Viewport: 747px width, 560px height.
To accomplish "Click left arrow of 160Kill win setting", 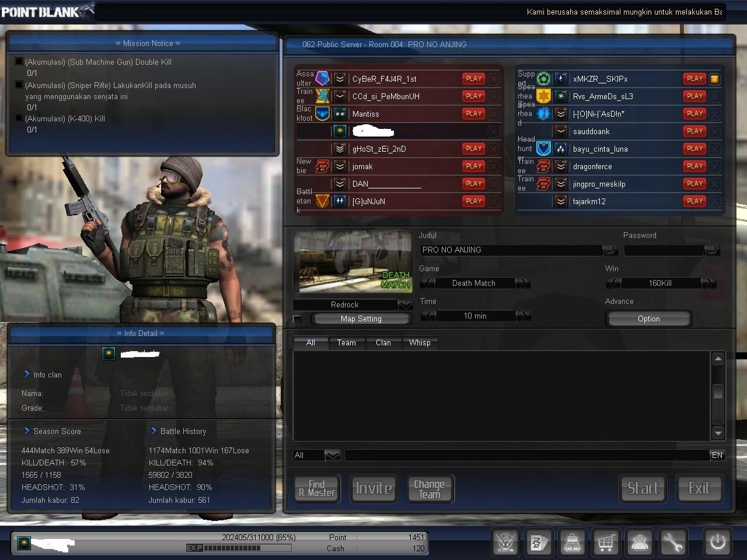I will click(613, 283).
